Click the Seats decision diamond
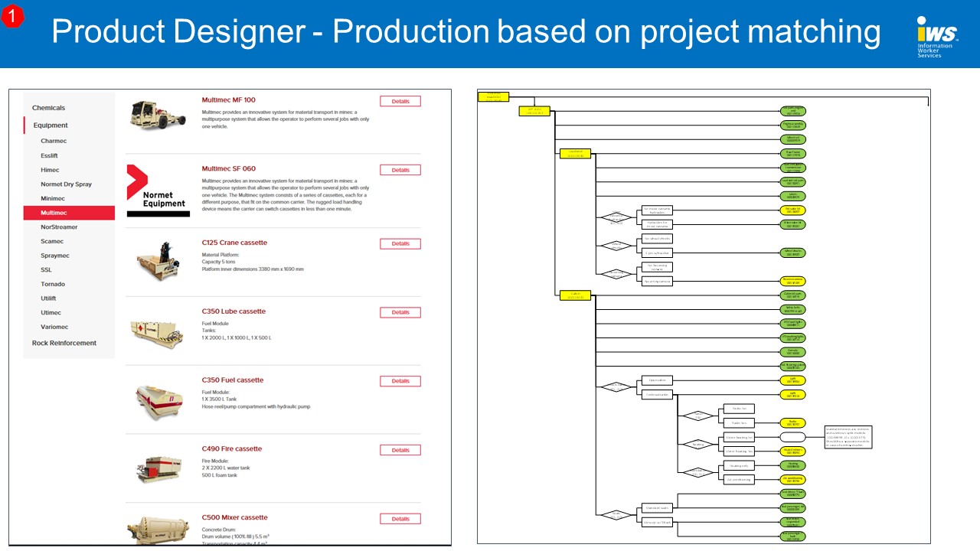The image size is (980, 551). [616, 515]
